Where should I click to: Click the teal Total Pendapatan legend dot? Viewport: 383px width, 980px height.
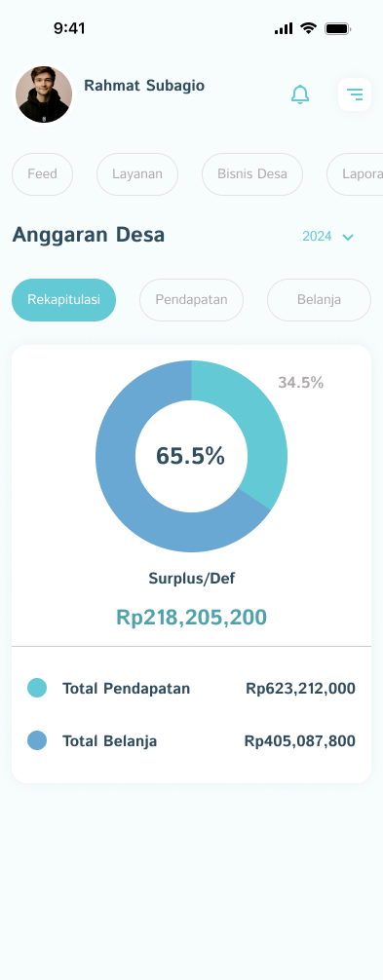pos(37,688)
